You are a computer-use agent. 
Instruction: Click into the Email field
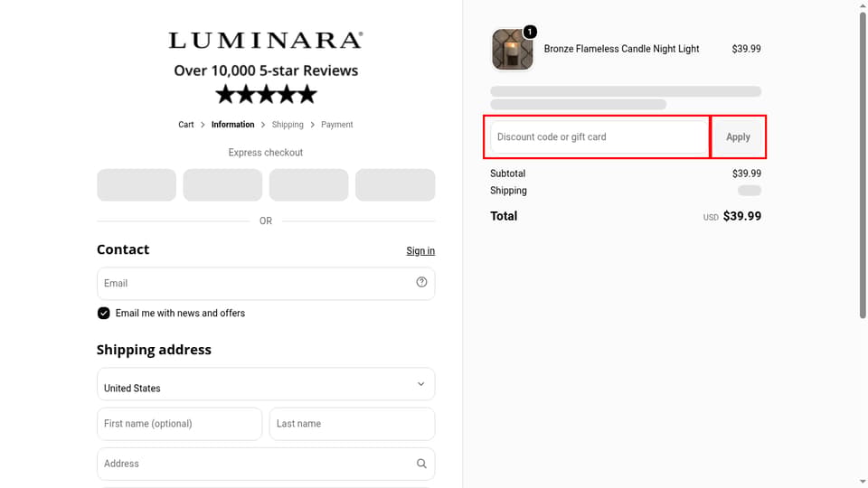[x=266, y=283]
